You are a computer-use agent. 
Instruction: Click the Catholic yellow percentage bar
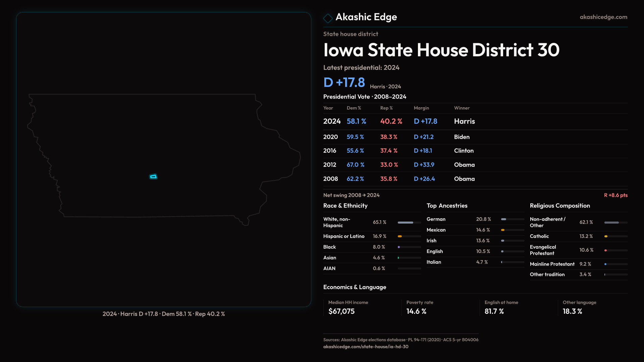click(x=606, y=236)
